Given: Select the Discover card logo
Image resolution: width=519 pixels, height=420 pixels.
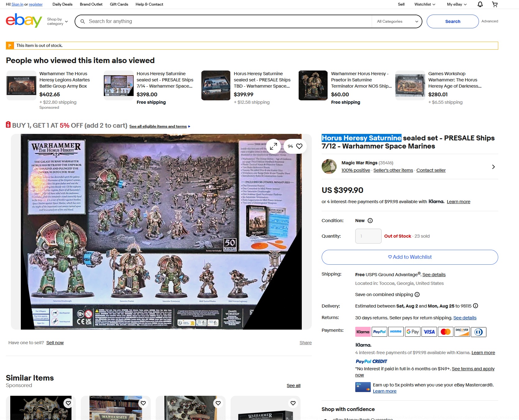Looking at the screenshot, I should pos(462,332).
